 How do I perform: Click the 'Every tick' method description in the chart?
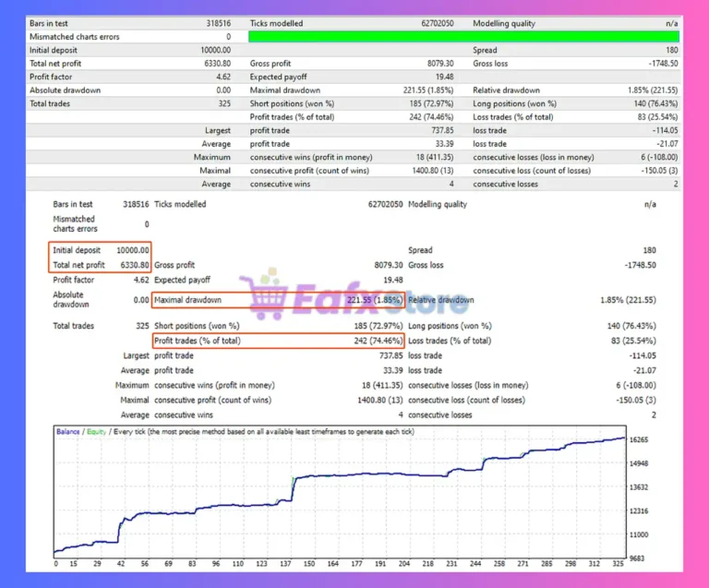point(264,432)
